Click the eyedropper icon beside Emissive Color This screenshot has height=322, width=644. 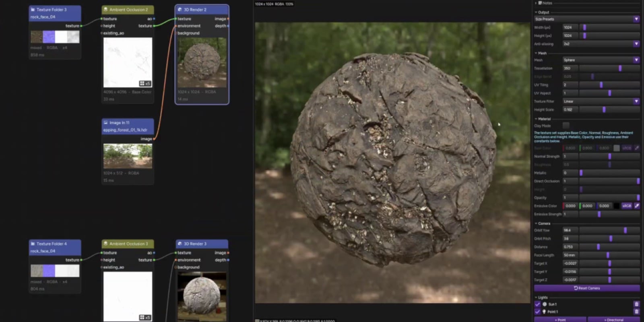pos(637,206)
